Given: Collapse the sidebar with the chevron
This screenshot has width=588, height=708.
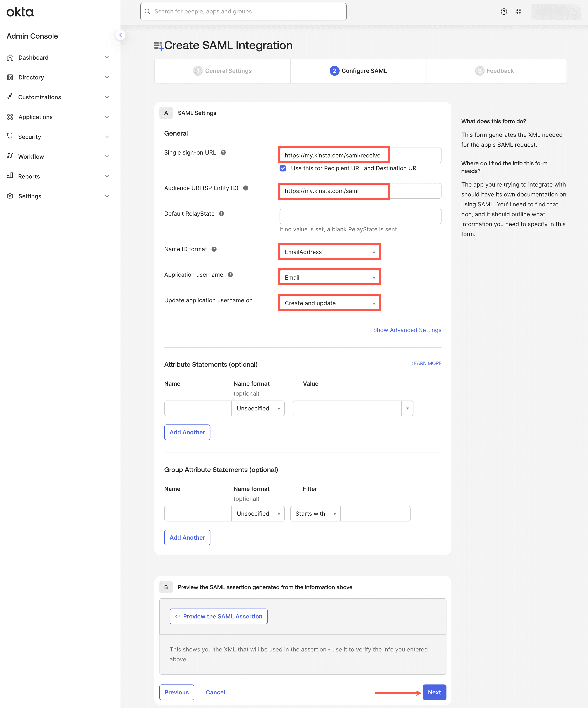Looking at the screenshot, I should pyautogui.click(x=120, y=35).
